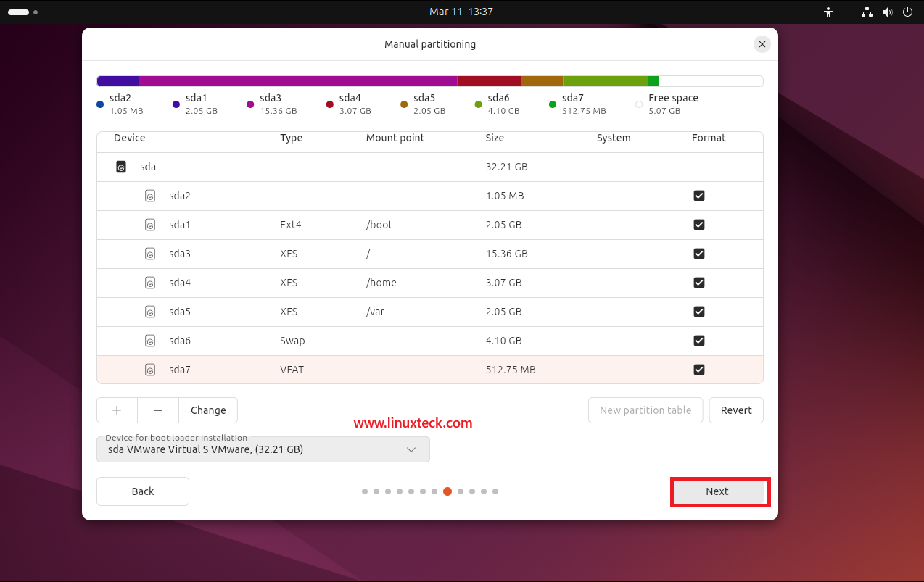
Task: Click the disk icon next to sda6
Action: coord(150,341)
